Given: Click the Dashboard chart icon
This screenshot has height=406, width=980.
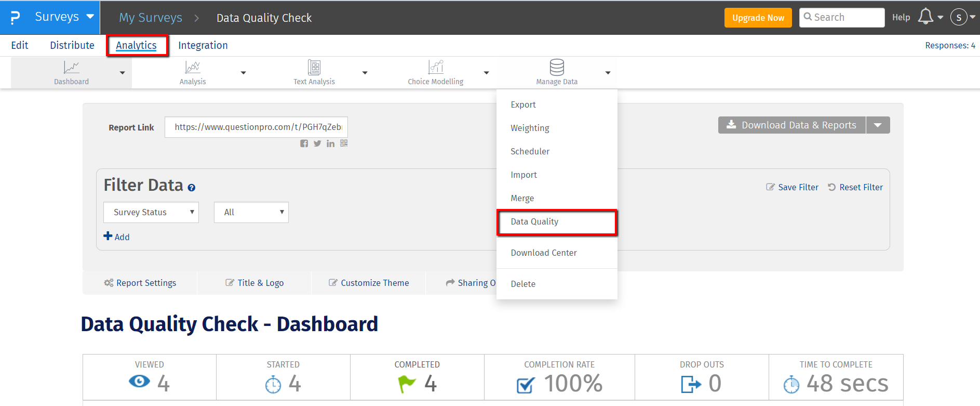Looking at the screenshot, I should [x=71, y=68].
